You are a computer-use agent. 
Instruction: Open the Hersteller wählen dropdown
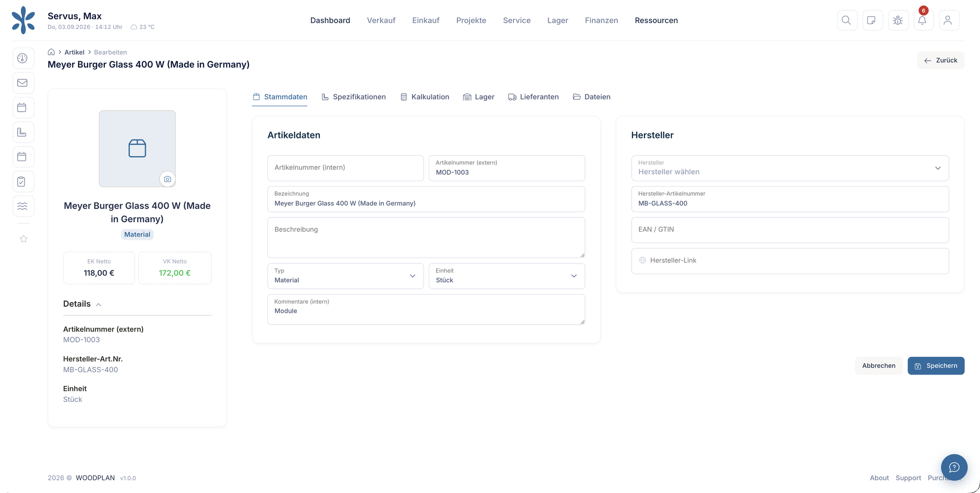point(790,168)
